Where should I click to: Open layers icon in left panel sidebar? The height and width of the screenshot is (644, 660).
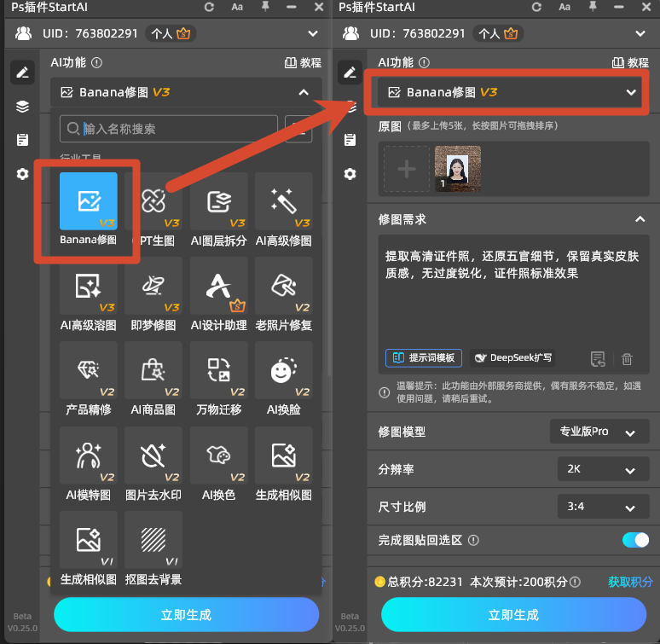coord(22,106)
